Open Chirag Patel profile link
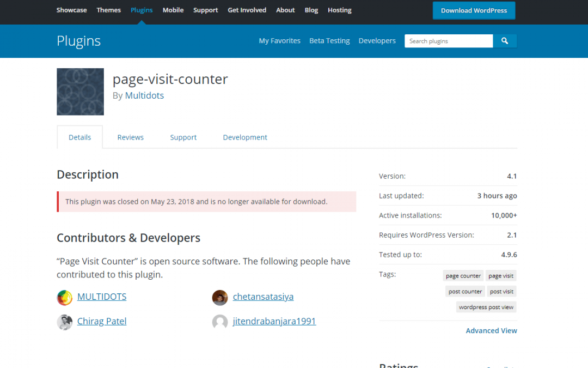Viewport: 588px width, 368px height. pos(102,321)
